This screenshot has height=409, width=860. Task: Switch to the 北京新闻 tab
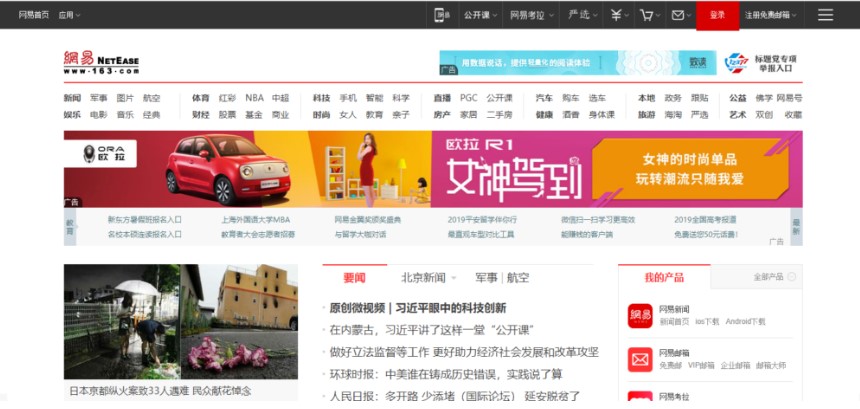[423, 278]
